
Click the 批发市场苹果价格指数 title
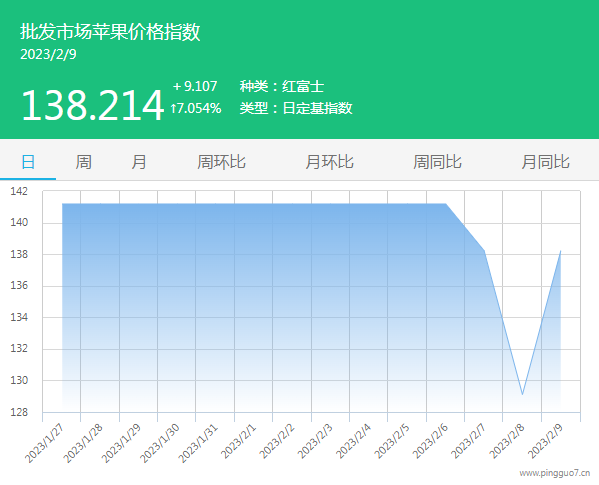[110, 32]
